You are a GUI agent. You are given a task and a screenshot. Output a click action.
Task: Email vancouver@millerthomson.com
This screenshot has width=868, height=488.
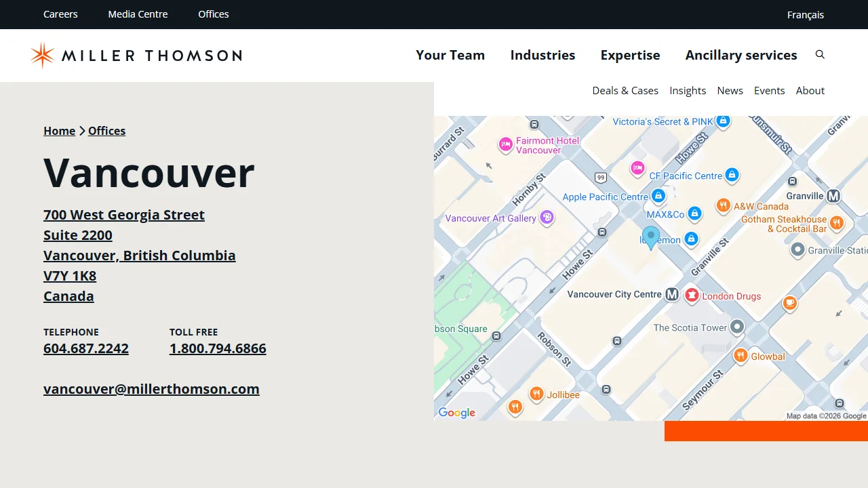click(151, 389)
